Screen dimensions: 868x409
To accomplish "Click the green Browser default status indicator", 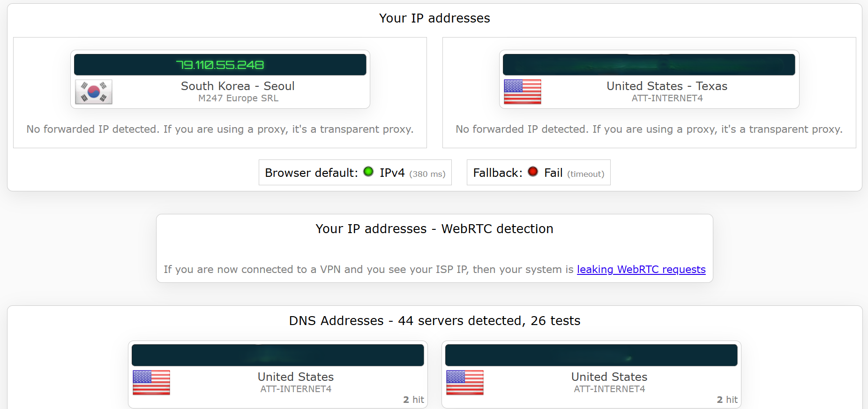I will click(x=368, y=172).
